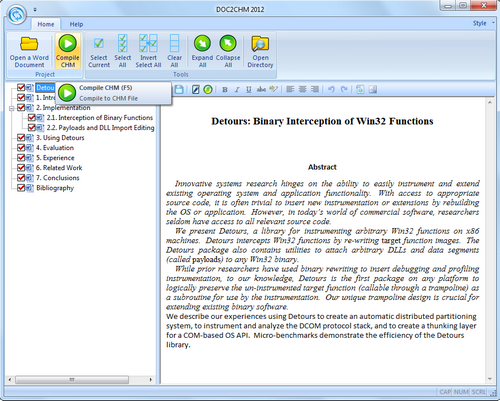Uncheck the 6. Related Work checkbox
The height and width of the screenshot is (401, 500).
pyautogui.click(x=21, y=167)
